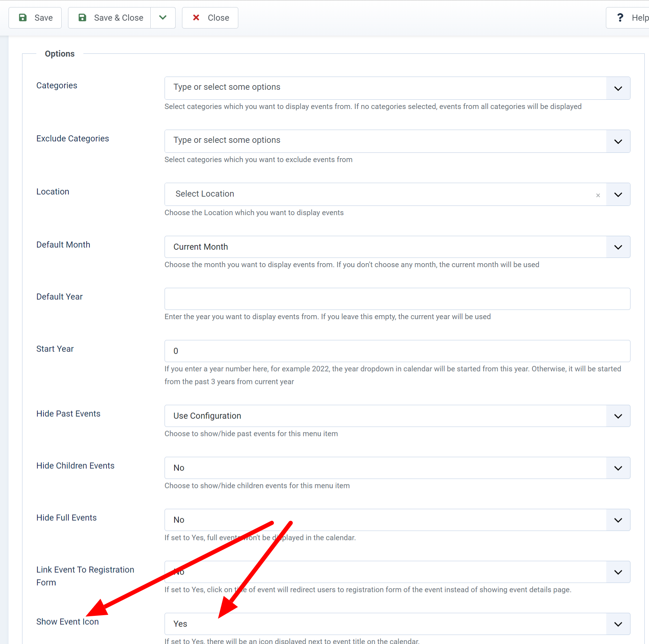Click the Save & Close button
This screenshot has height=644, width=649.
click(x=110, y=18)
